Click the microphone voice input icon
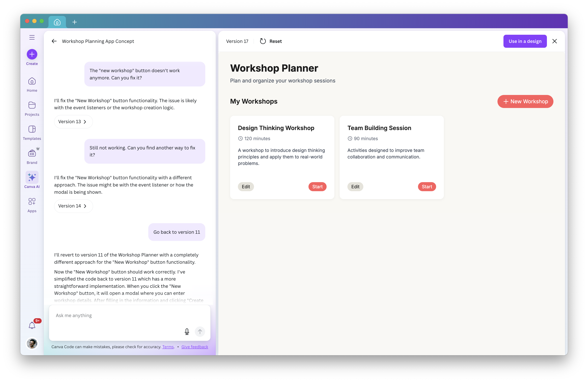 (187, 331)
